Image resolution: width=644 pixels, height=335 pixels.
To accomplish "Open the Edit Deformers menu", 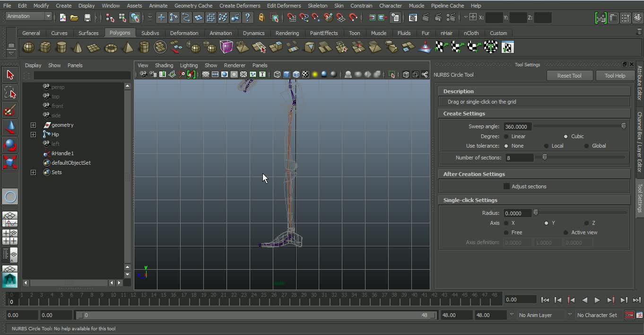I will pos(284,6).
